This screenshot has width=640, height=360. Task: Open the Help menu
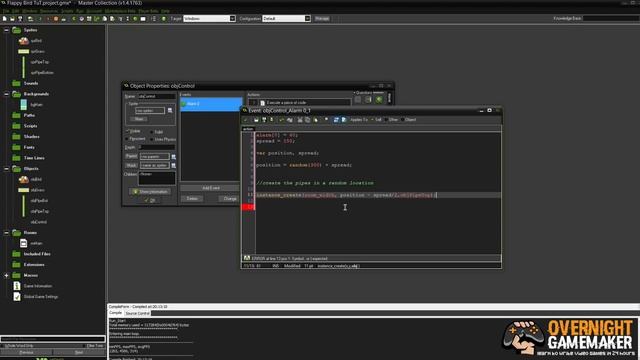pyautogui.click(x=165, y=11)
